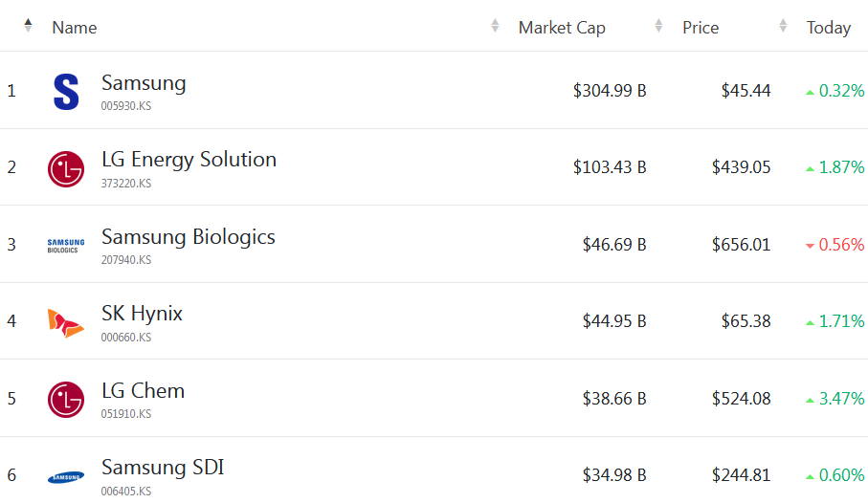Open the LG Chem company page

click(x=143, y=391)
